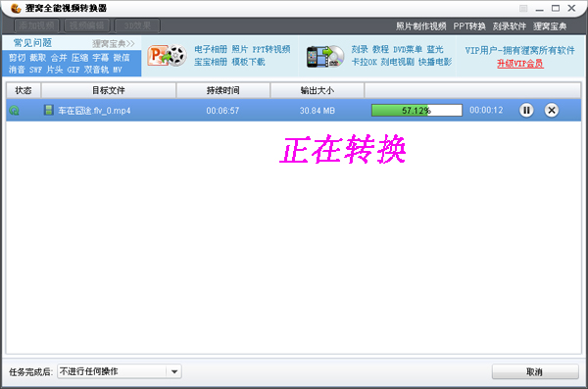
Task: Open the 不进行任何操作 combo box
Action: [120, 371]
